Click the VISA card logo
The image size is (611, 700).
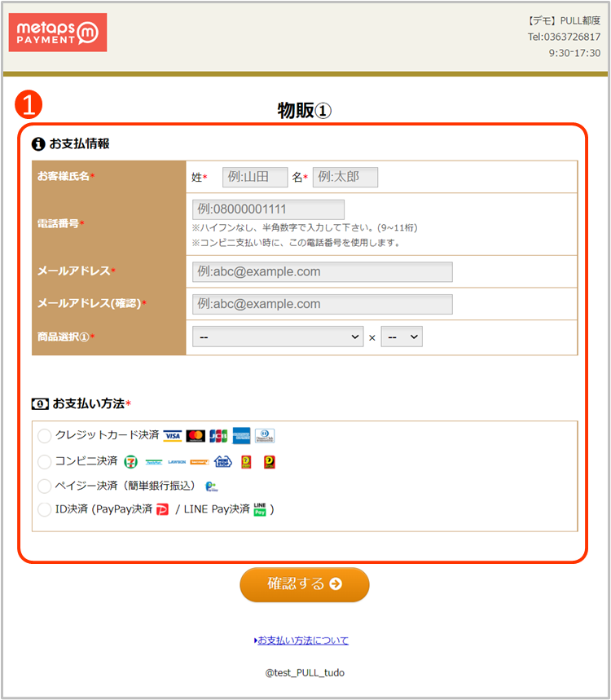coord(172,436)
